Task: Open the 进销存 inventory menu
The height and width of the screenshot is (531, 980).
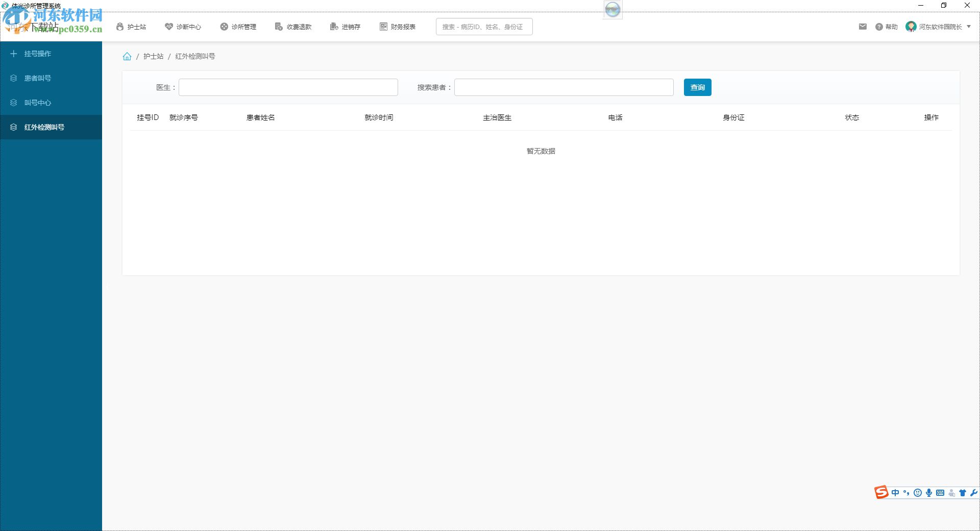Action: tap(345, 27)
